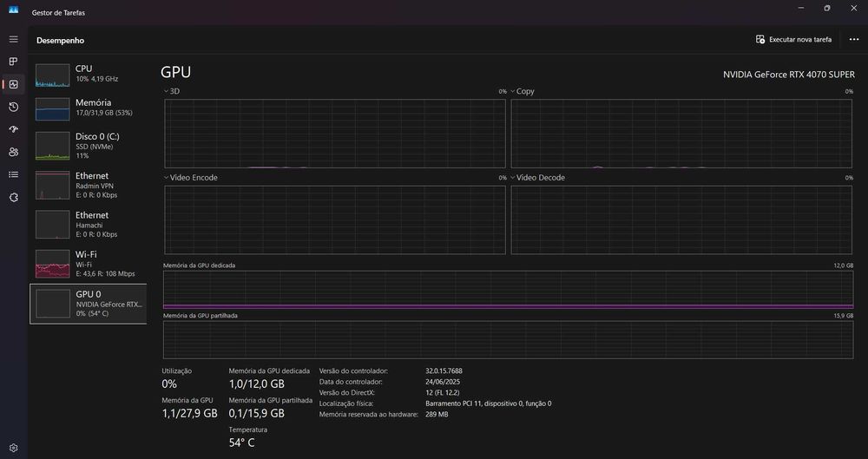
Task: Click the 12,0 GB dedicated memory graph scale label
Action: pos(844,266)
